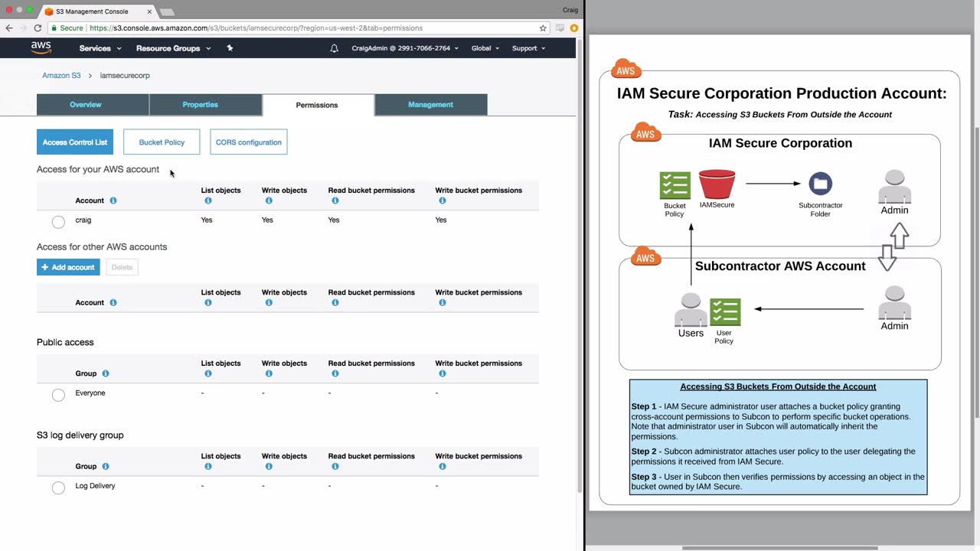Click the red IAMSecure bucket icon in the diagram
The width and height of the screenshot is (980, 551).
717,184
